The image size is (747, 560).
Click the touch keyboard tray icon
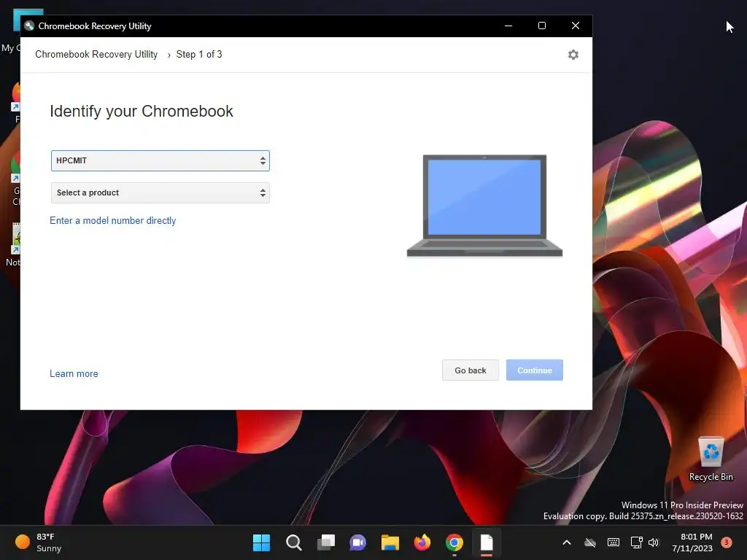point(614,542)
